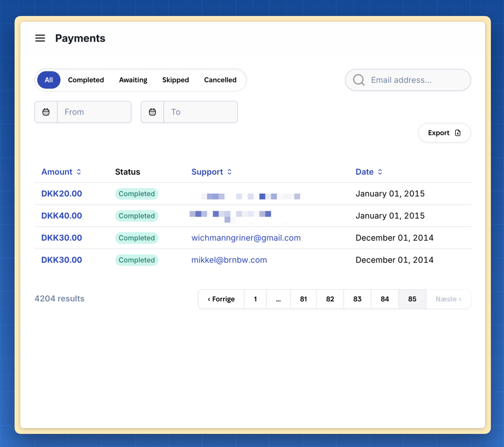Image resolution: width=504 pixels, height=447 pixels.
Task: Filter payments by Completed status
Action: (x=86, y=80)
